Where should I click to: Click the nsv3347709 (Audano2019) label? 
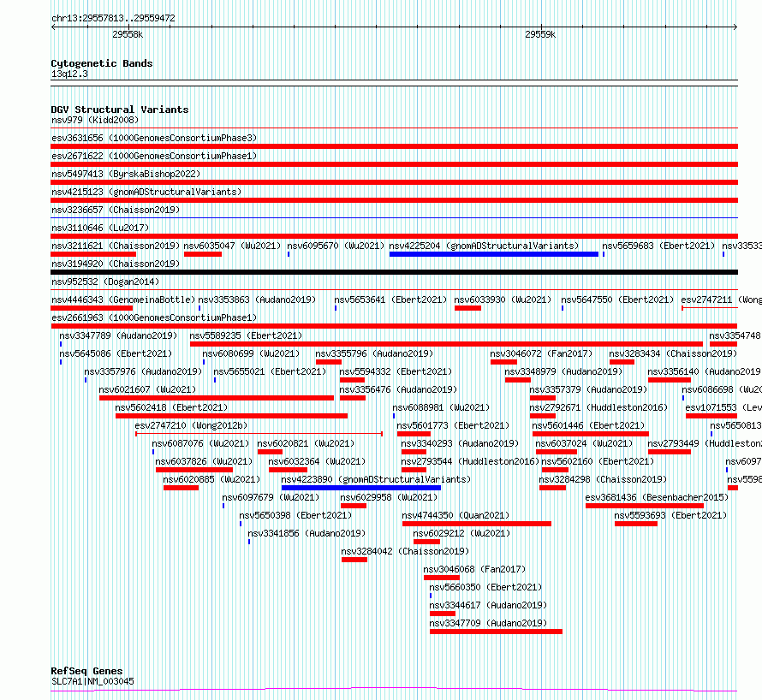488,623
